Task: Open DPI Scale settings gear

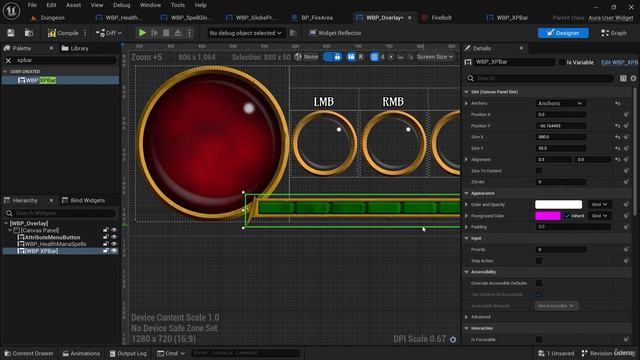Action: [453, 339]
